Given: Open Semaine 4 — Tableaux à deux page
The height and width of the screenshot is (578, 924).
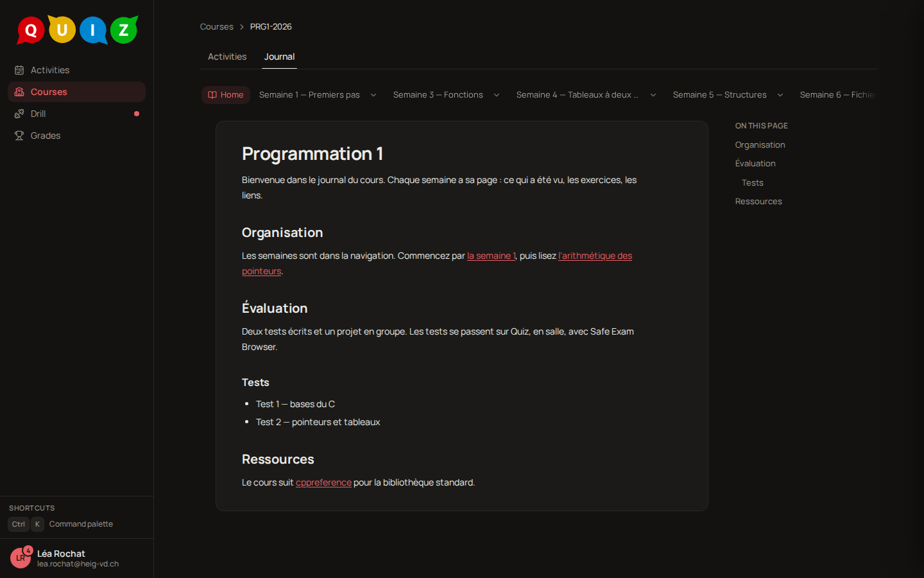Looking at the screenshot, I should (x=577, y=95).
